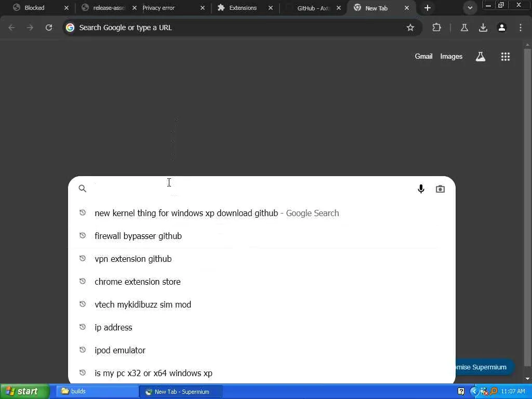Expand the tab search dropdown arrow

pyautogui.click(x=470, y=8)
